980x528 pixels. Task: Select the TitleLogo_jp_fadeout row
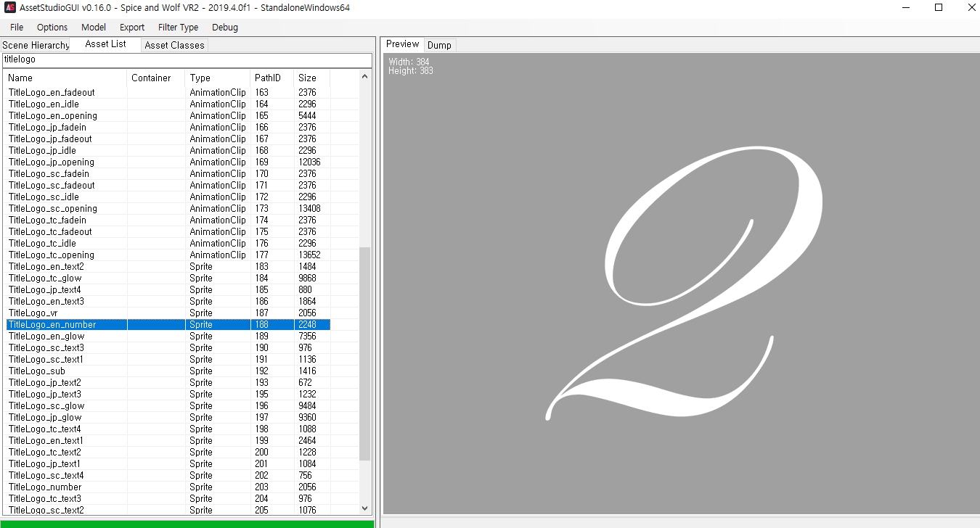tap(168, 139)
